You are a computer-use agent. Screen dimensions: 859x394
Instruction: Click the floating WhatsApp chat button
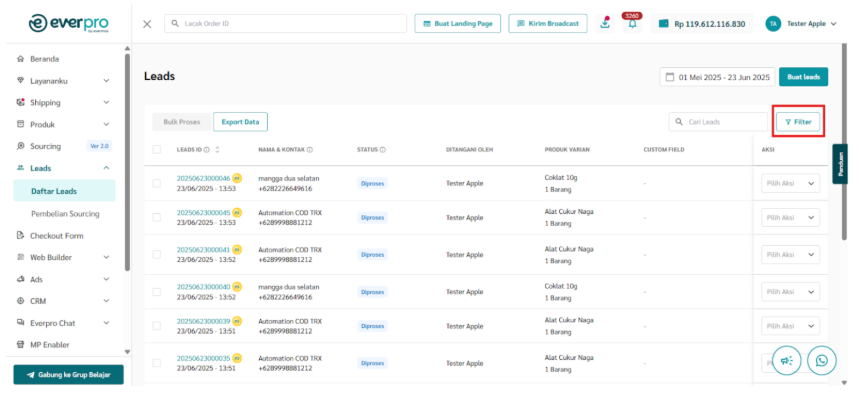(822, 360)
